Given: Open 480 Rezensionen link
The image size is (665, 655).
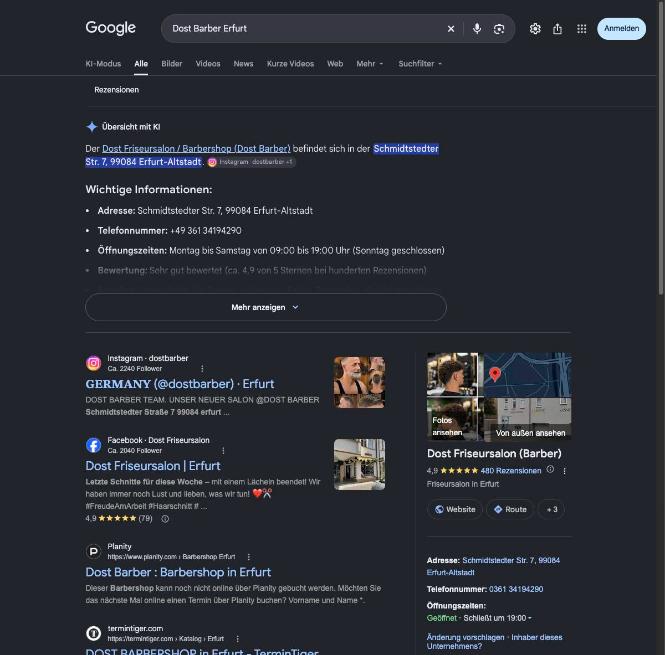Looking at the screenshot, I should tap(511, 471).
